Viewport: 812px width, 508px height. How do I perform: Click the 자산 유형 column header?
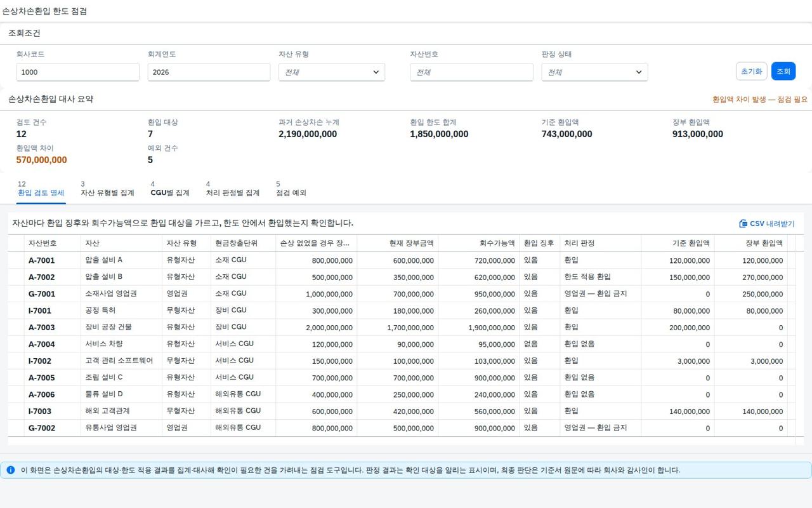coord(187,243)
